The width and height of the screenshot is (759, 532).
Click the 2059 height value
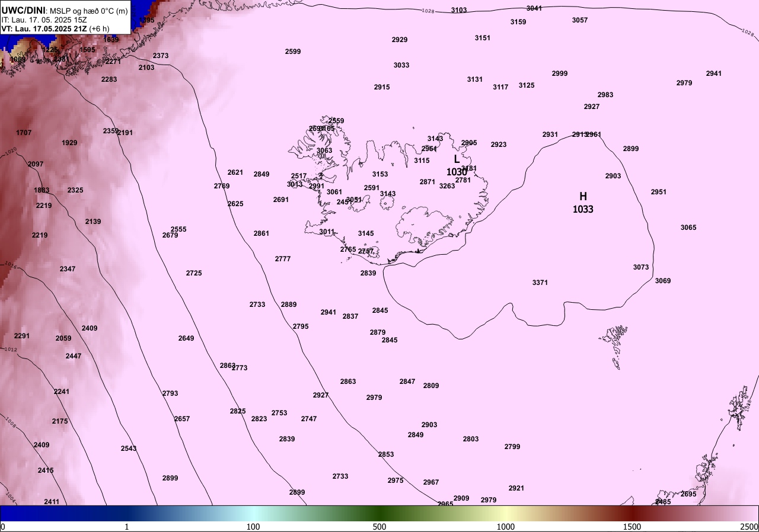(63, 338)
